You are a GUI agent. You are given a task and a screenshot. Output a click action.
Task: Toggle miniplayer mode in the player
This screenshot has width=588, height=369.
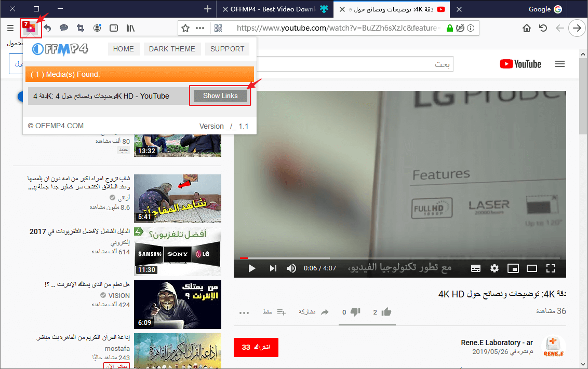(513, 268)
